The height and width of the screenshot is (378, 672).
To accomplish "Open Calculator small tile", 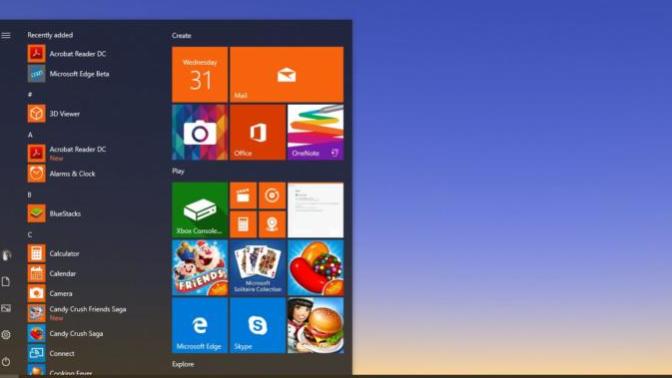I will 243,224.
